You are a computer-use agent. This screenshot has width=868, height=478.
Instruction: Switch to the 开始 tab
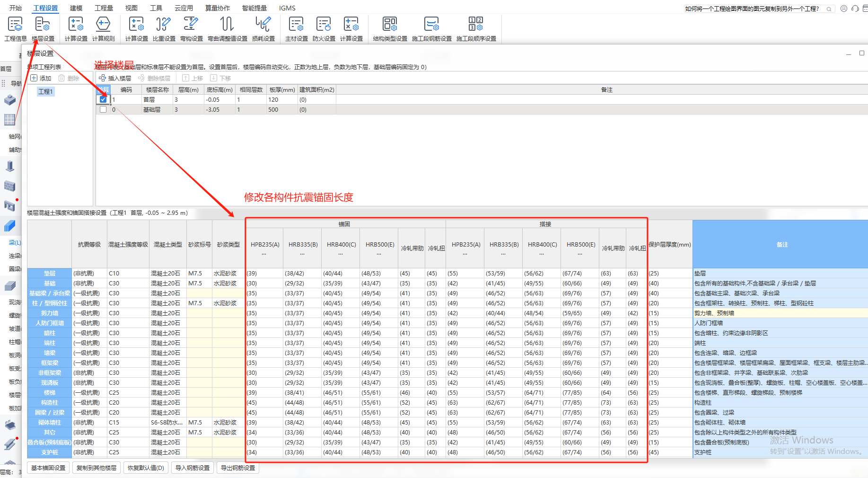point(16,8)
